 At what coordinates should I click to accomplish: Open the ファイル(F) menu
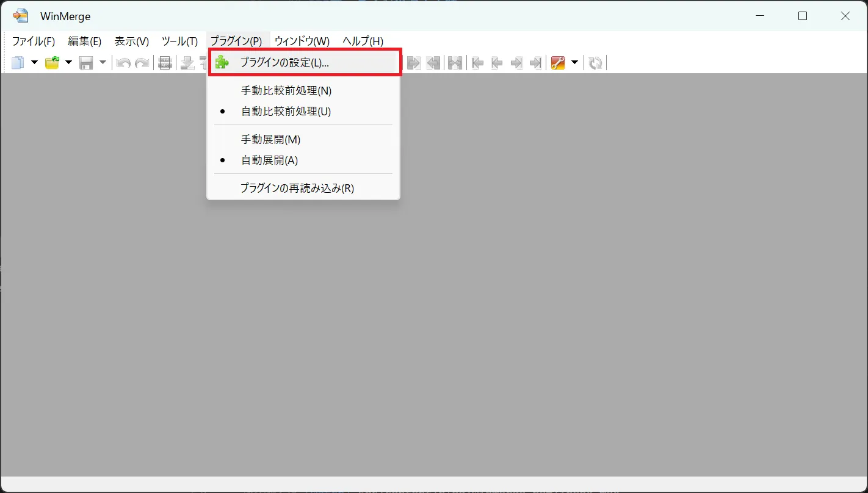point(34,41)
